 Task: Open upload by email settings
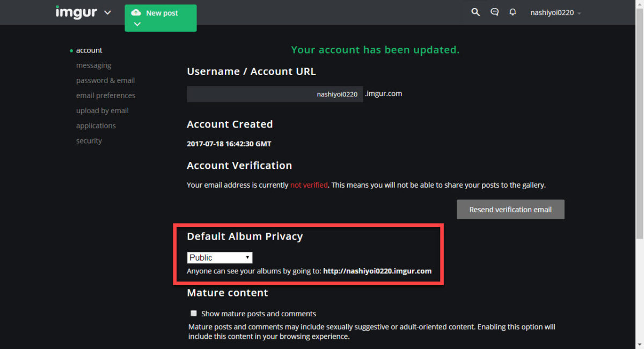102,110
